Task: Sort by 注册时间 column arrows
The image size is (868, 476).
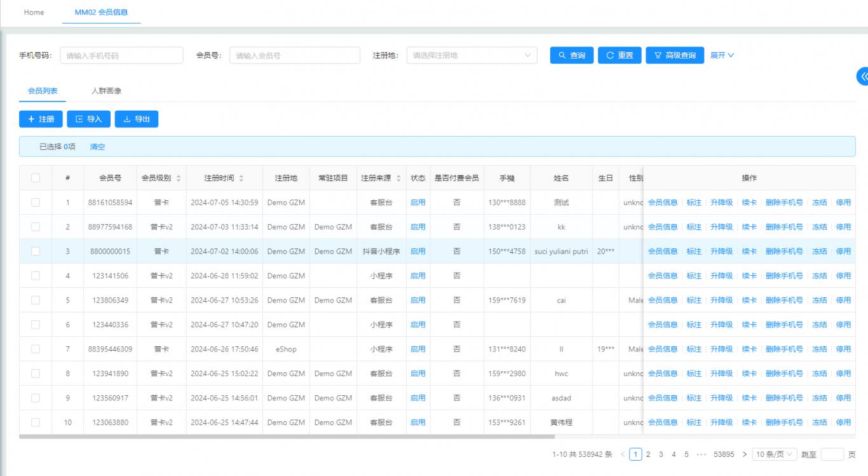Action: (x=241, y=178)
